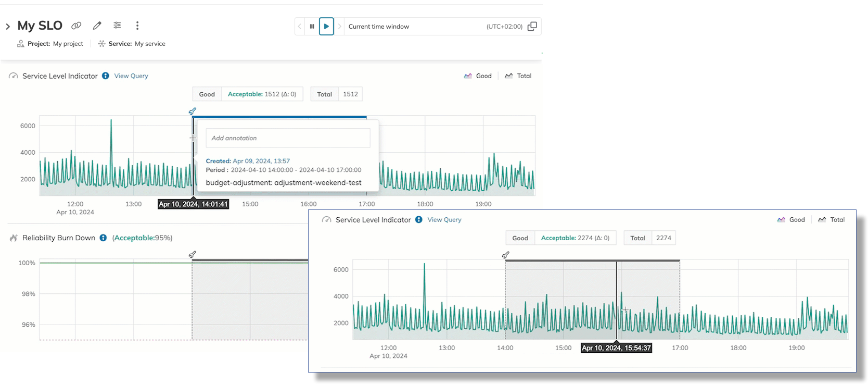Toggle Total series in inset legend
This screenshot has height=384, width=868.
[x=831, y=220]
